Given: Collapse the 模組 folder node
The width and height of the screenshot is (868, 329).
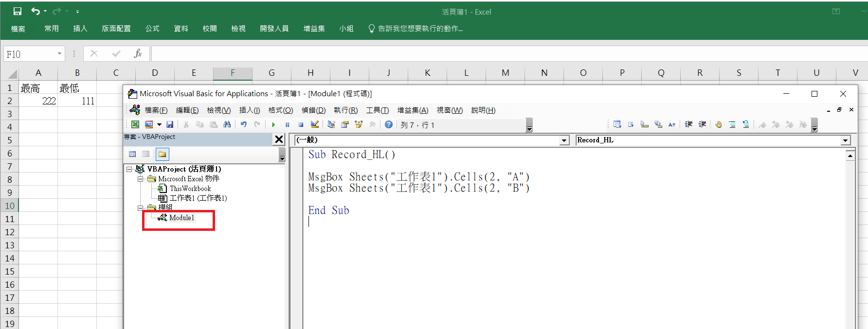Looking at the screenshot, I should pyautogui.click(x=140, y=208).
